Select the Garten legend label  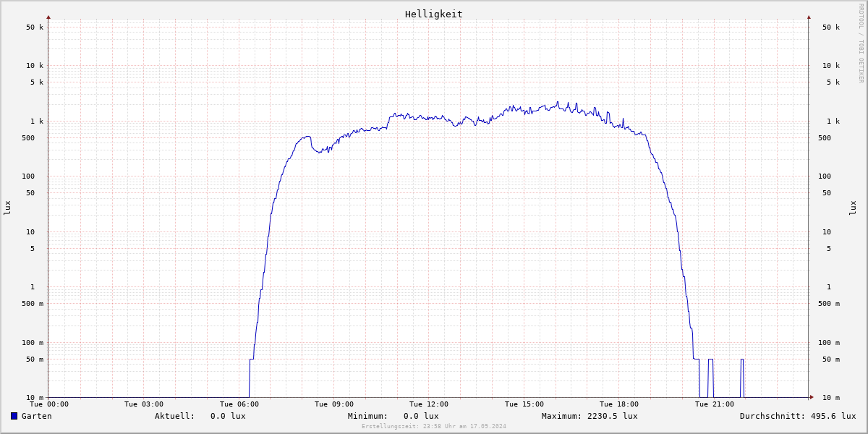tap(37, 416)
